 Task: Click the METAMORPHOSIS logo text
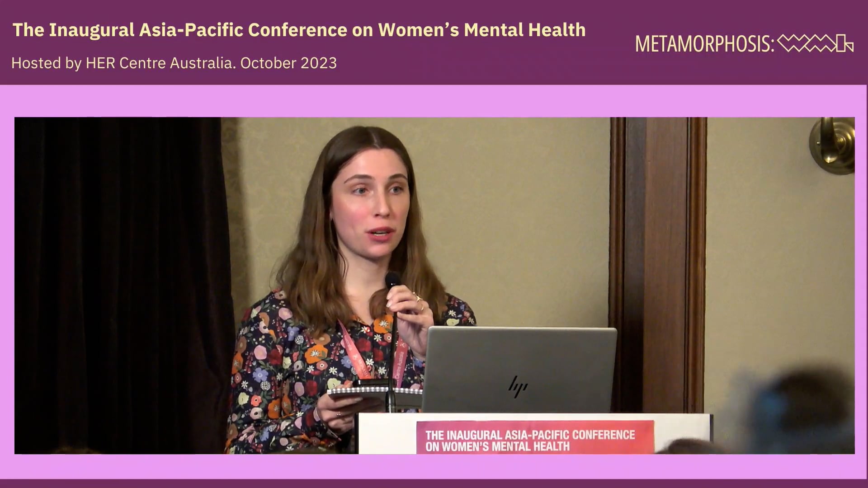tap(705, 44)
